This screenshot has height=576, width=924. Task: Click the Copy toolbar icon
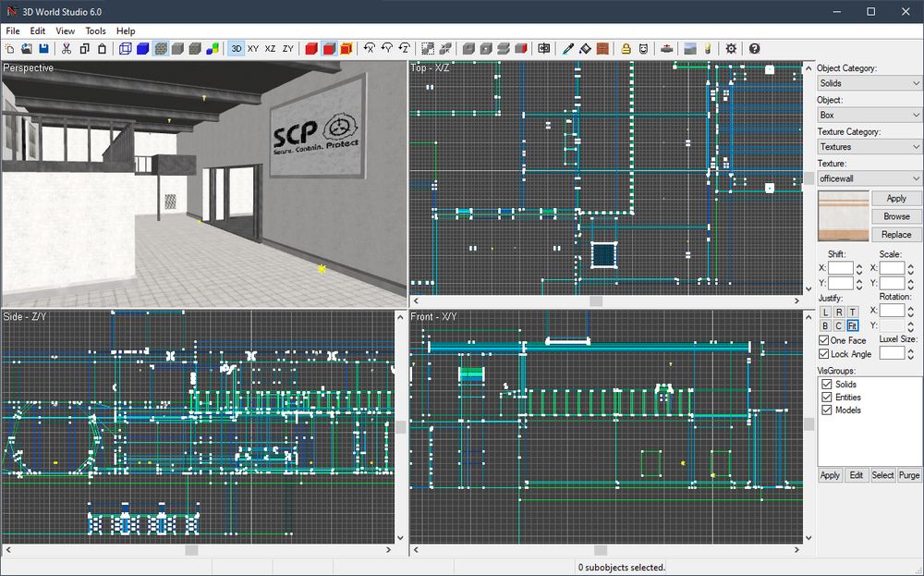(84, 48)
